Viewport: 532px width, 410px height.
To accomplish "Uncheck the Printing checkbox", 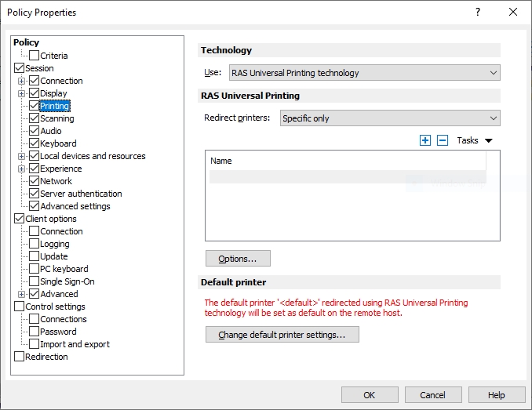I will pos(34,106).
